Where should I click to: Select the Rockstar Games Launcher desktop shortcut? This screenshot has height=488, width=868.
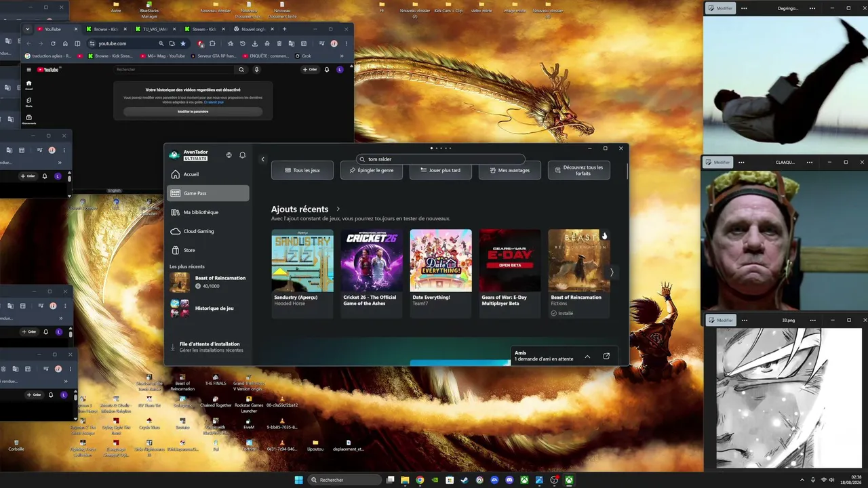click(249, 405)
